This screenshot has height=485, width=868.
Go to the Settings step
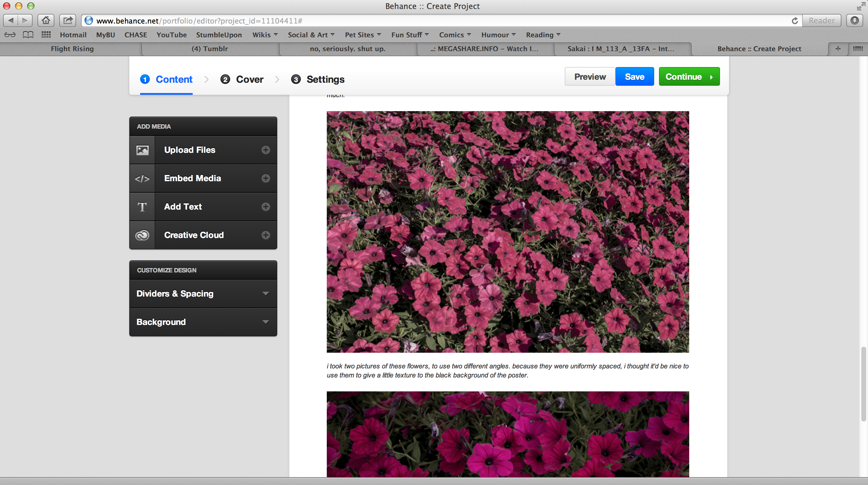pos(317,79)
